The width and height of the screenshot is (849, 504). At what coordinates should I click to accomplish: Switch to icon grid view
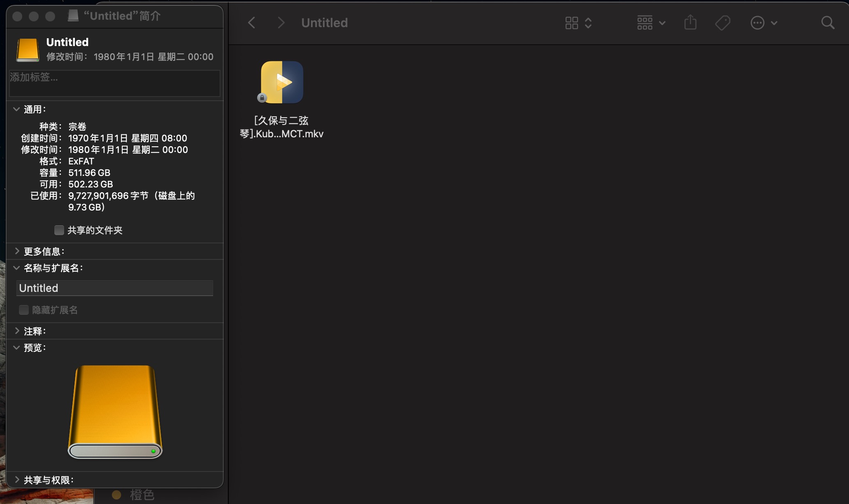[572, 23]
